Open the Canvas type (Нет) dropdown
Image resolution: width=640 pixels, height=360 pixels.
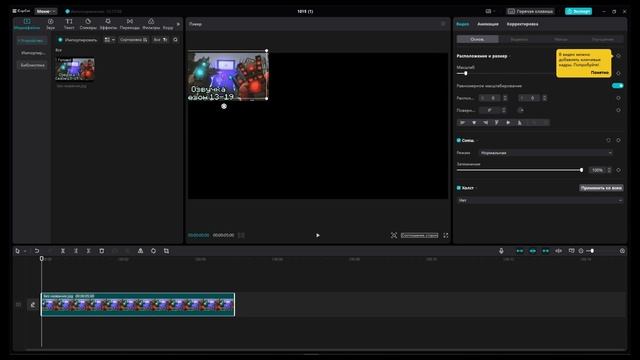pyautogui.click(x=540, y=200)
